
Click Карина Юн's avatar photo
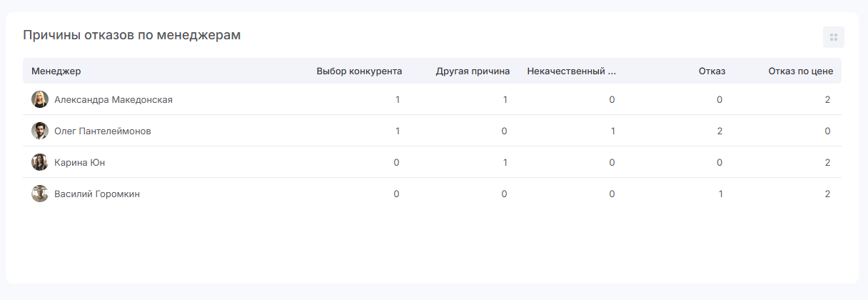point(40,162)
